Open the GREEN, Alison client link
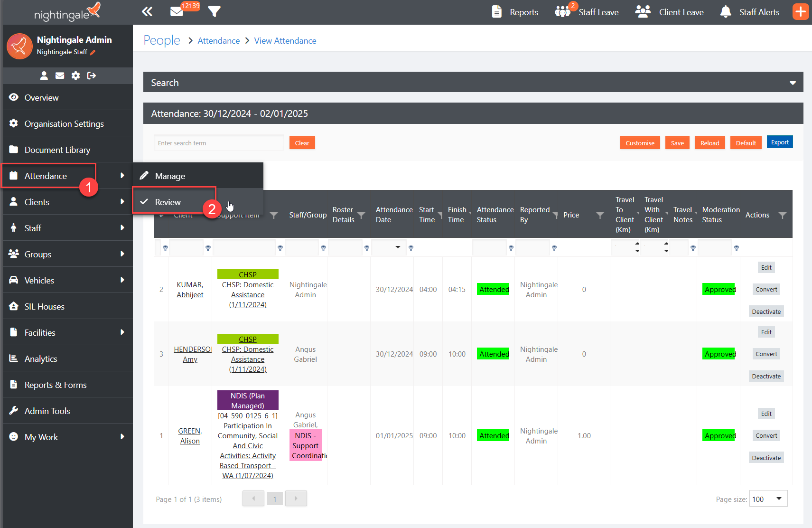812x528 pixels. coord(190,436)
